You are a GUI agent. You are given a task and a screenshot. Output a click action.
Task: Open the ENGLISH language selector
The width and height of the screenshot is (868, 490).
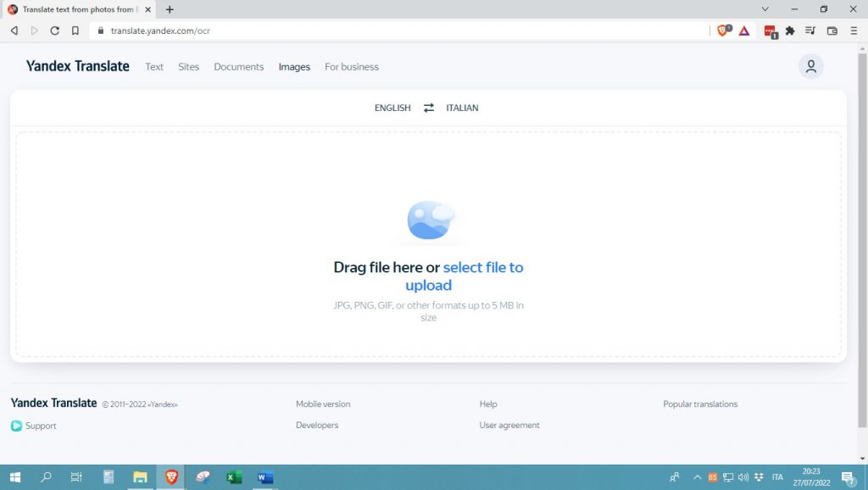pyautogui.click(x=392, y=108)
